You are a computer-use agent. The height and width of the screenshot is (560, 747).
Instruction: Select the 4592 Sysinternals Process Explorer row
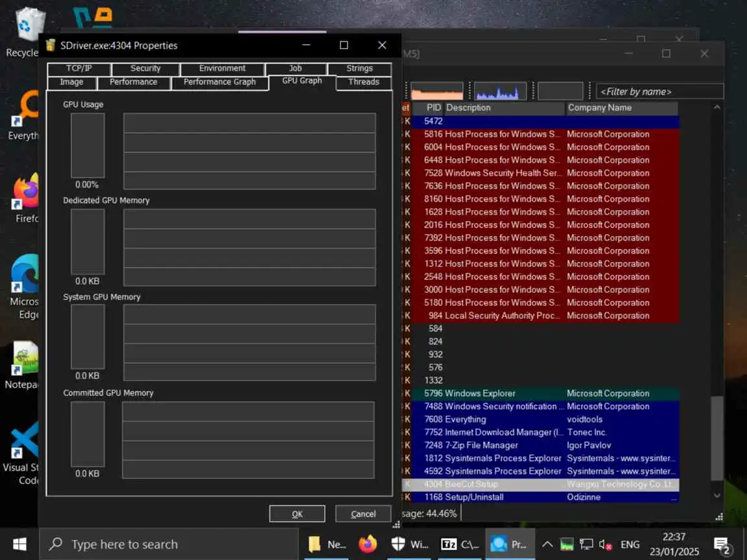(541, 471)
